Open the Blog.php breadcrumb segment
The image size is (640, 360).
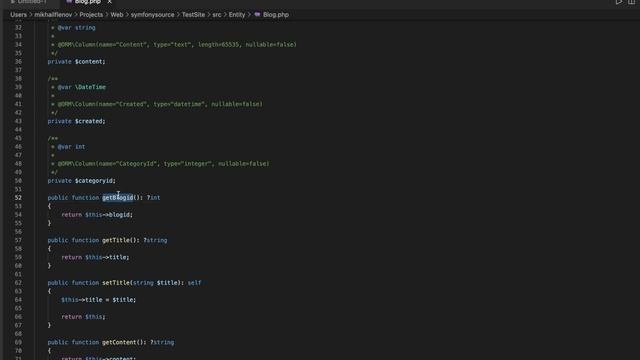point(276,15)
